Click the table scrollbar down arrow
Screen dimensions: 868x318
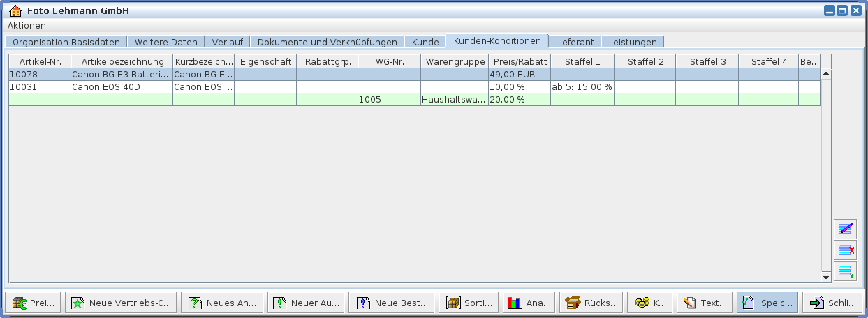pyautogui.click(x=826, y=277)
